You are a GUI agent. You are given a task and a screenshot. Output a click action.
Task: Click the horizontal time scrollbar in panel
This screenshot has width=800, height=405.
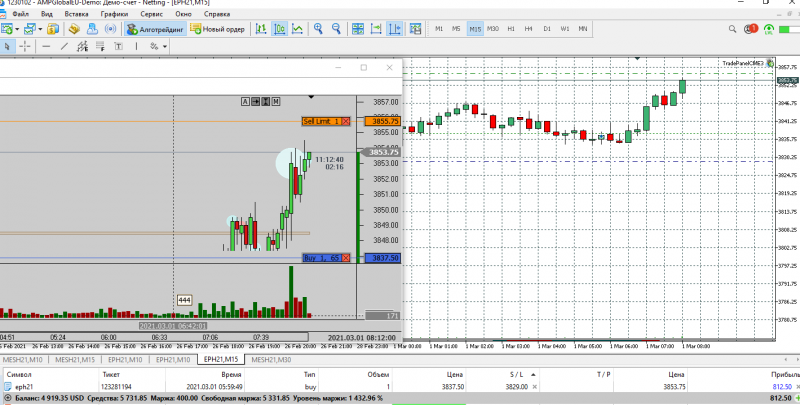click(x=154, y=337)
